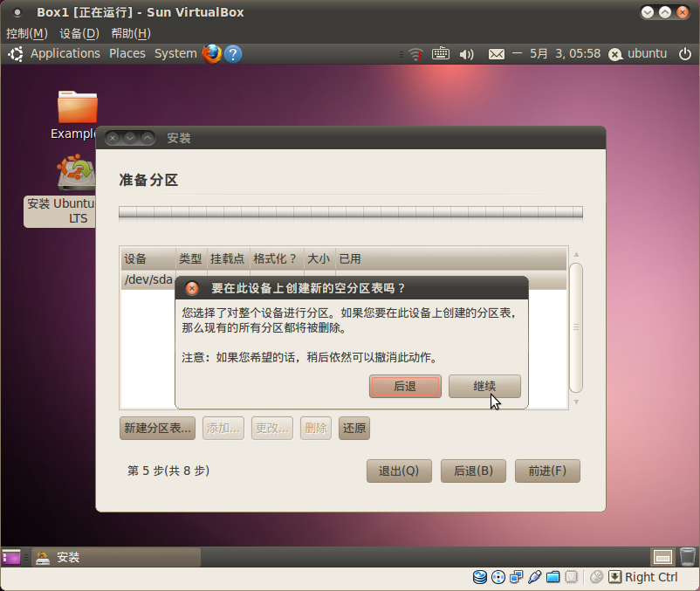Screen dimensions: 700x591
Task: Click the 后退(B) installer navigation button
Action: coord(473,471)
